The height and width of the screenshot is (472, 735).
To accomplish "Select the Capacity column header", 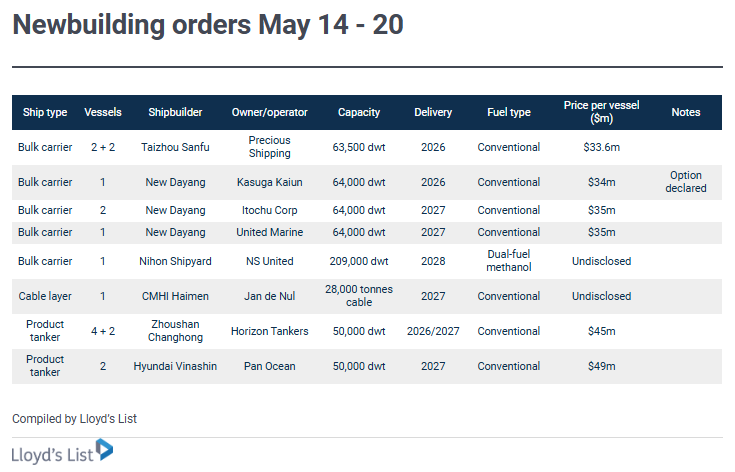I will (359, 113).
